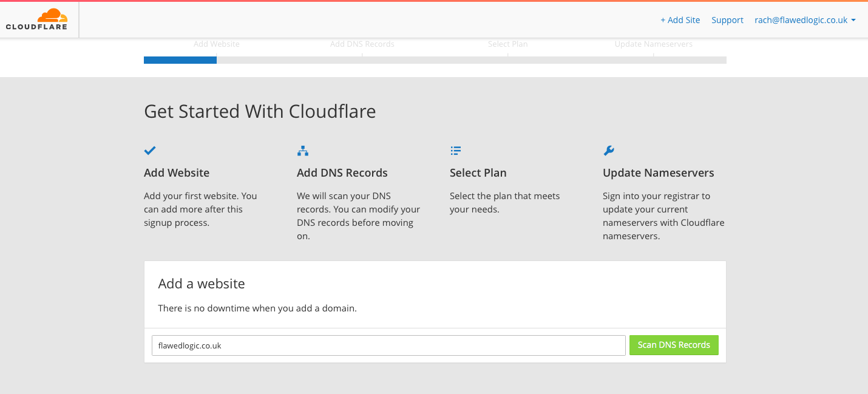This screenshot has width=868, height=394.
Task: Click the DNS network icon above Add DNS Records
Action: pos(303,151)
